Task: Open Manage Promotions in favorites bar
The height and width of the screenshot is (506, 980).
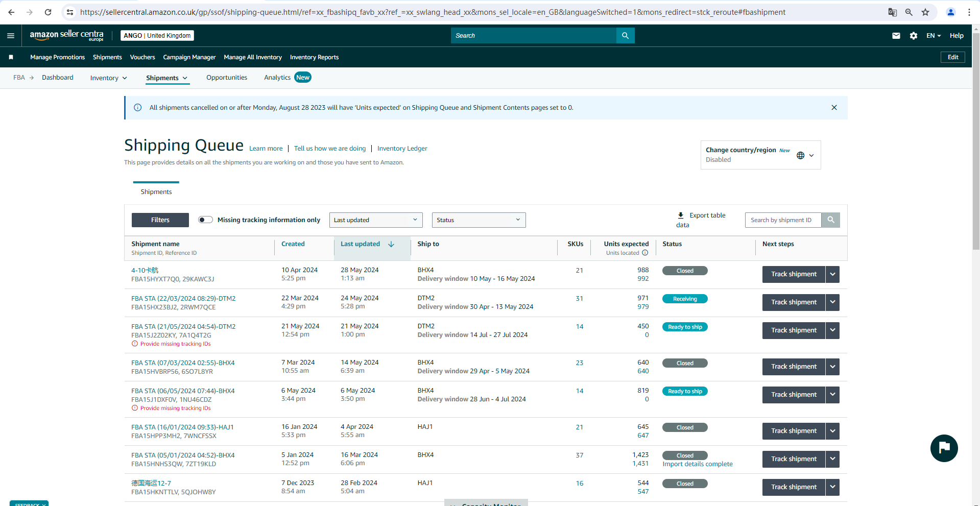Action: 57,57
